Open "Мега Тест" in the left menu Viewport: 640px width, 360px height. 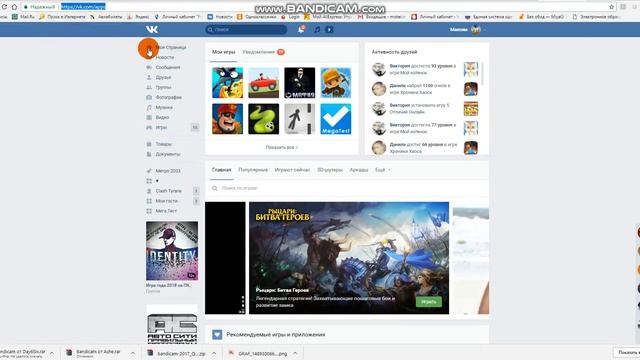166,211
